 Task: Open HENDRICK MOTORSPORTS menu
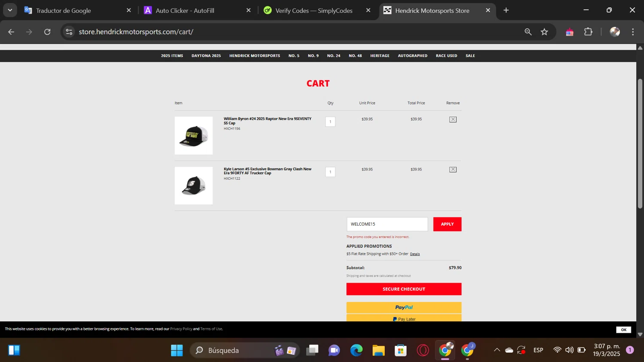255,56
